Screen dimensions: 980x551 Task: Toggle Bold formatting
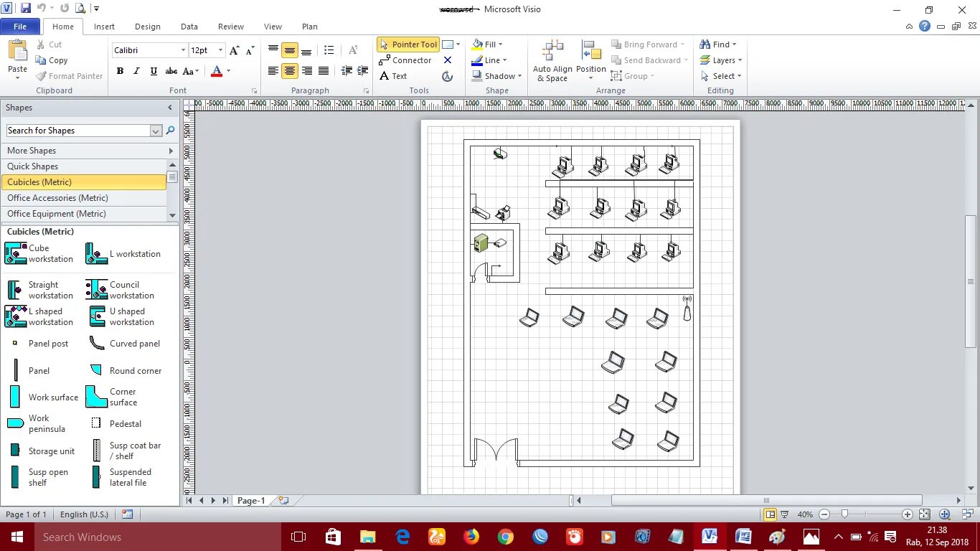click(120, 71)
